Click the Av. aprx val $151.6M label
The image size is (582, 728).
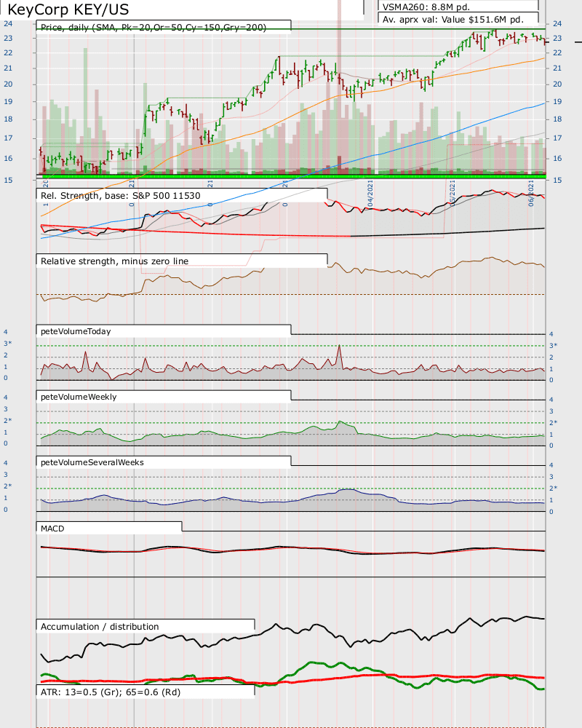point(453,20)
